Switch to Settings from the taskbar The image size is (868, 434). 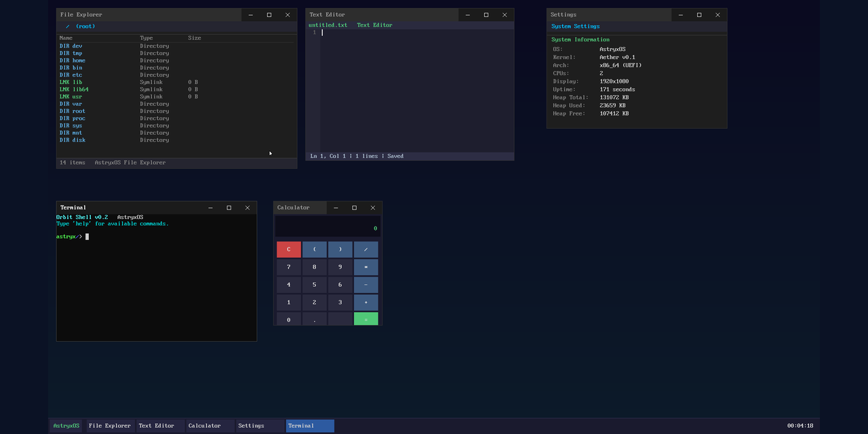click(x=260, y=426)
